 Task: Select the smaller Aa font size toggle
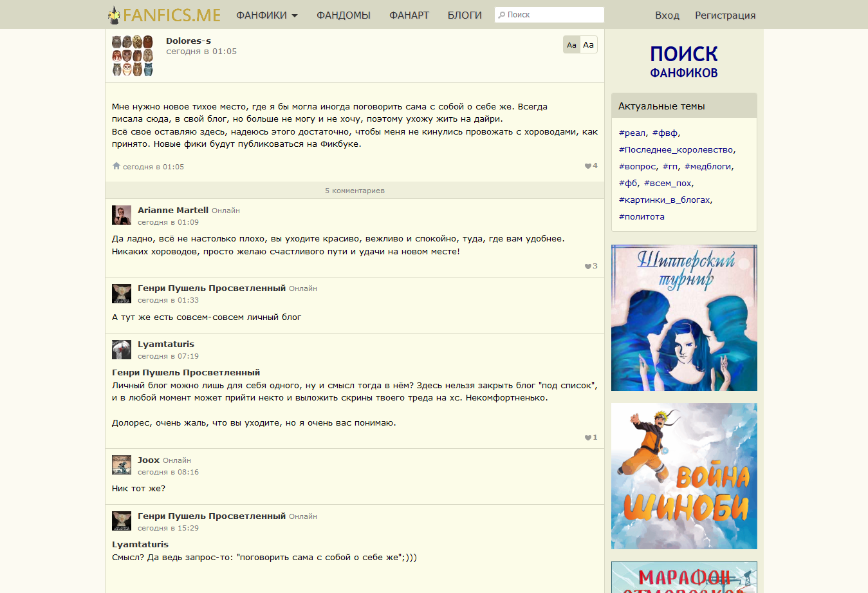571,44
